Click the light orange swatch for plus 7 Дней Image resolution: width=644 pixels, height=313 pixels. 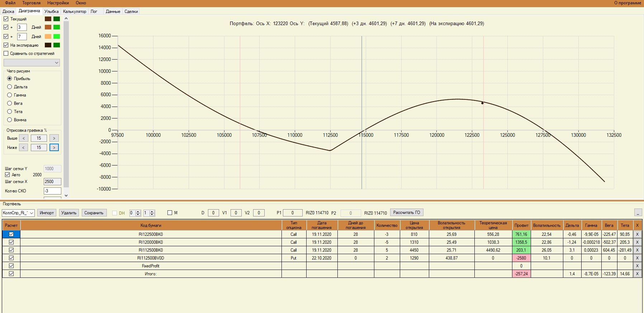[48, 37]
